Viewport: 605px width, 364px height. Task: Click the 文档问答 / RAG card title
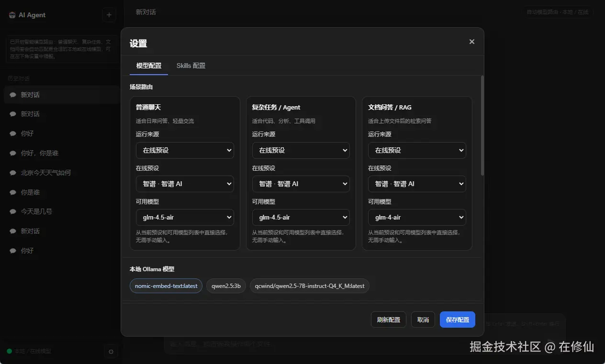pyautogui.click(x=390, y=107)
